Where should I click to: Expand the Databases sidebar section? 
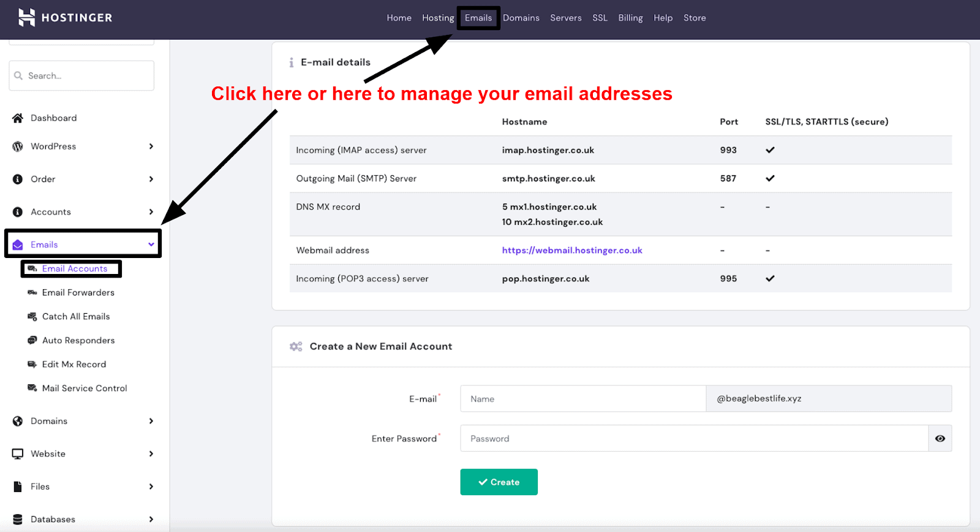151,519
